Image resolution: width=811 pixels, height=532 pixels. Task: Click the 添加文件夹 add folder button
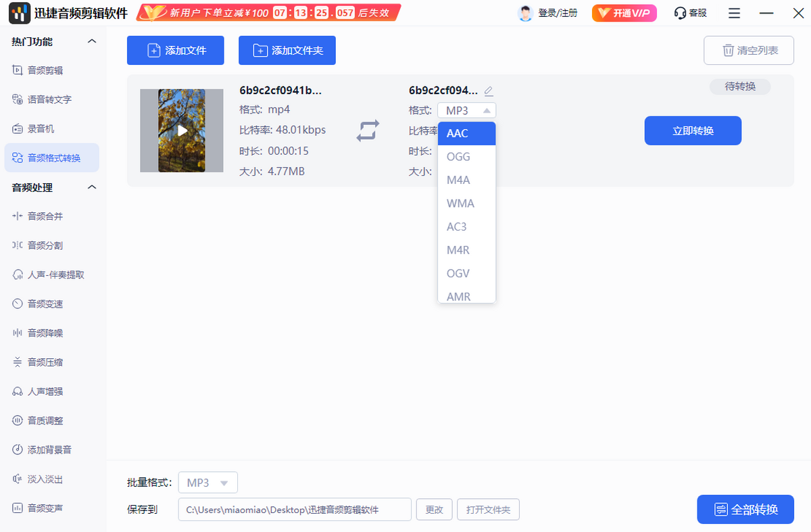point(287,51)
